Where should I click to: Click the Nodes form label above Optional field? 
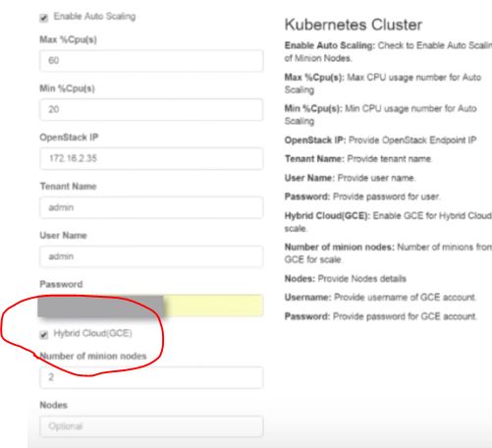click(54, 405)
